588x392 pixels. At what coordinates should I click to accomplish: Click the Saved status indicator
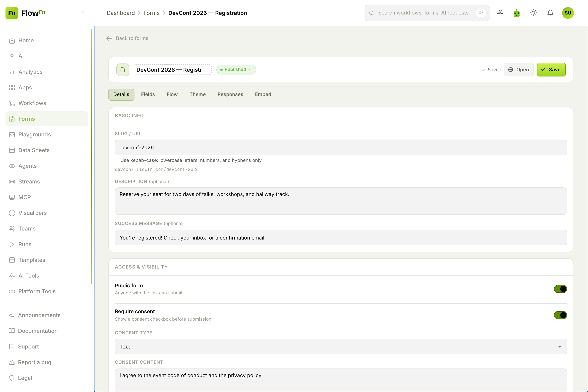tap(491, 70)
